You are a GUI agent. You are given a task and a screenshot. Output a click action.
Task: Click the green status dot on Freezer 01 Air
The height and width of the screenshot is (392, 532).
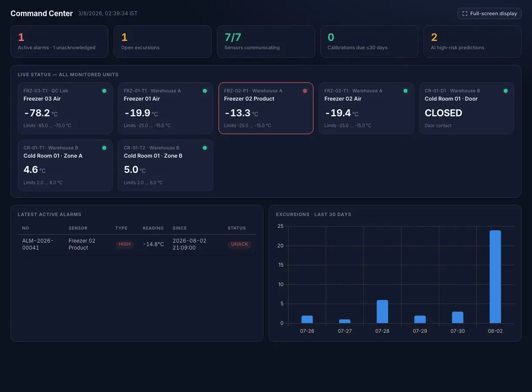pos(205,91)
